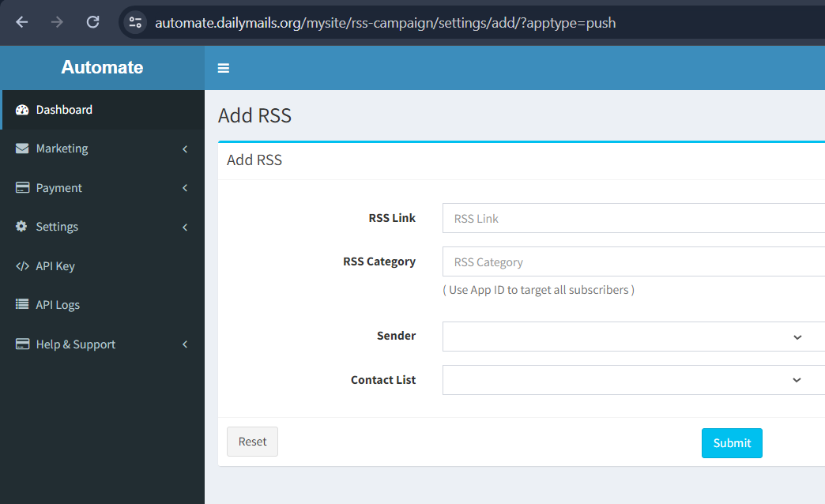
Task: Click the Dashboard speedometer icon
Action: point(22,110)
